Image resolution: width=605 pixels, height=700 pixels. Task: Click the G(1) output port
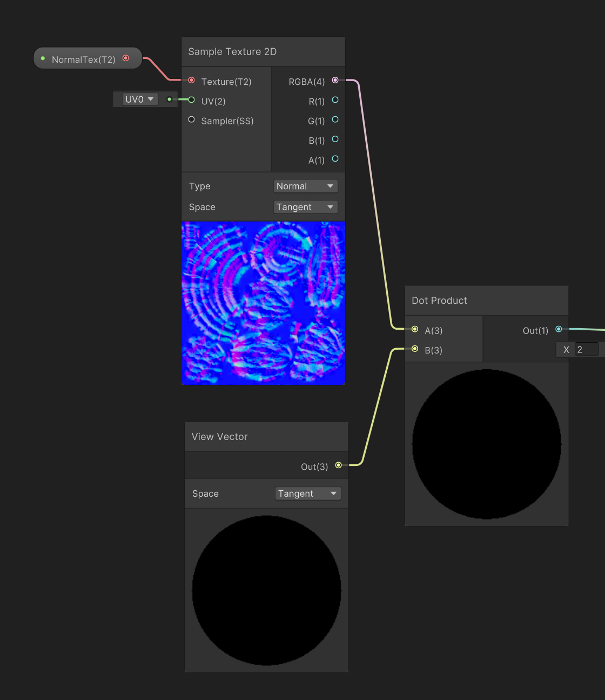(335, 119)
